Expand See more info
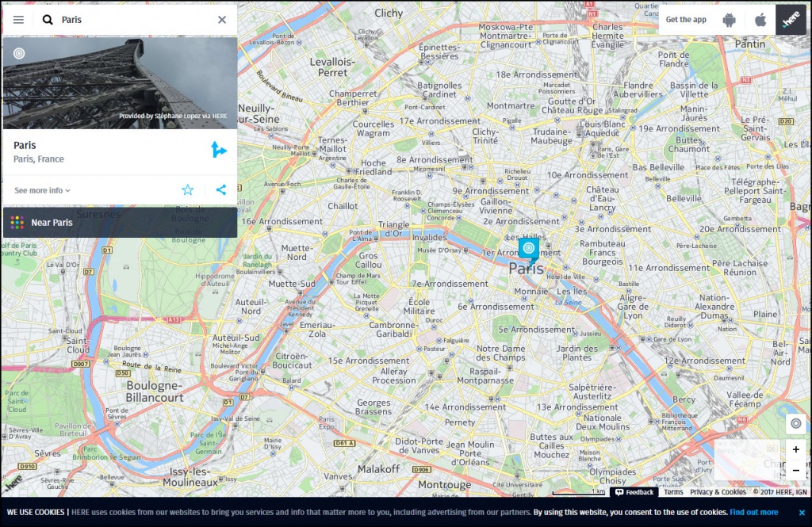 point(43,191)
